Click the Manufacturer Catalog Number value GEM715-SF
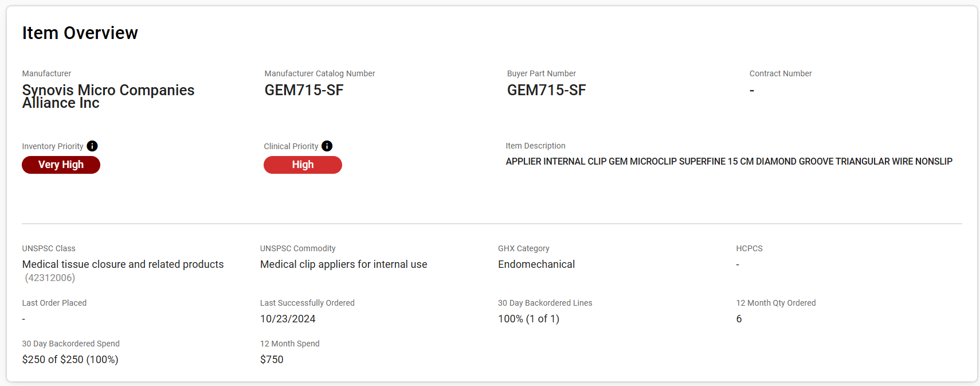980x386 pixels. tap(304, 91)
